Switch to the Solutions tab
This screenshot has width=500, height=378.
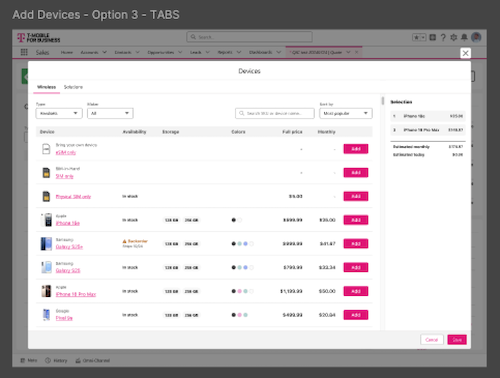pyautogui.click(x=73, y=87)
